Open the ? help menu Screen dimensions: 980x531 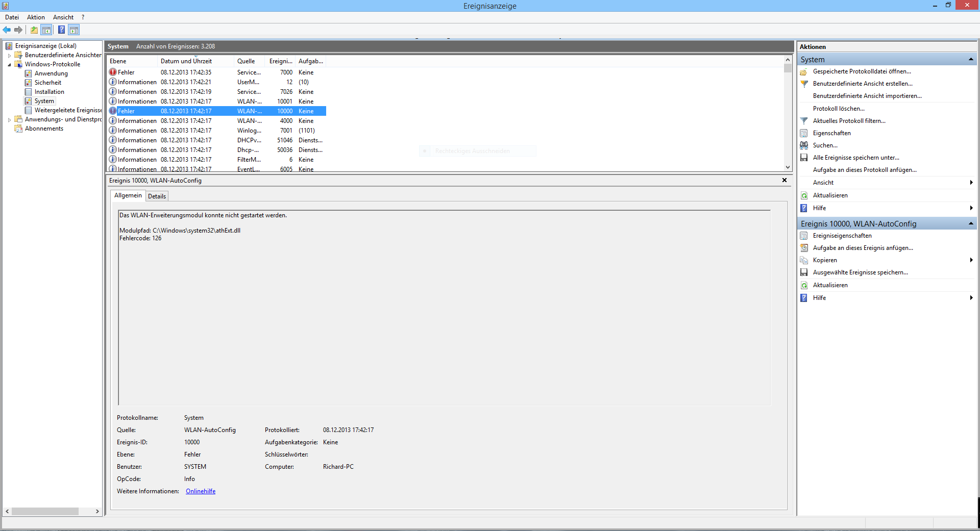(x=83, y=17)
